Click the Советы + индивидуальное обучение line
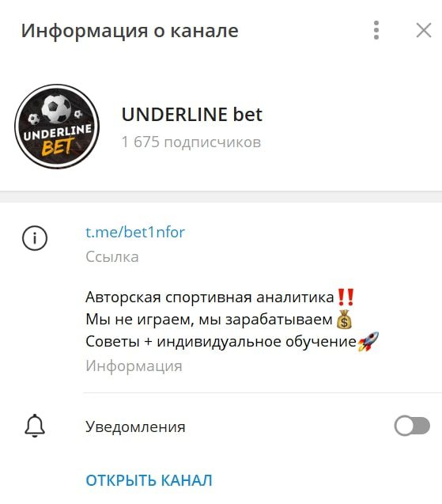Image resolution: width=442 pixels, height=504 pixels. pos(221,341)
